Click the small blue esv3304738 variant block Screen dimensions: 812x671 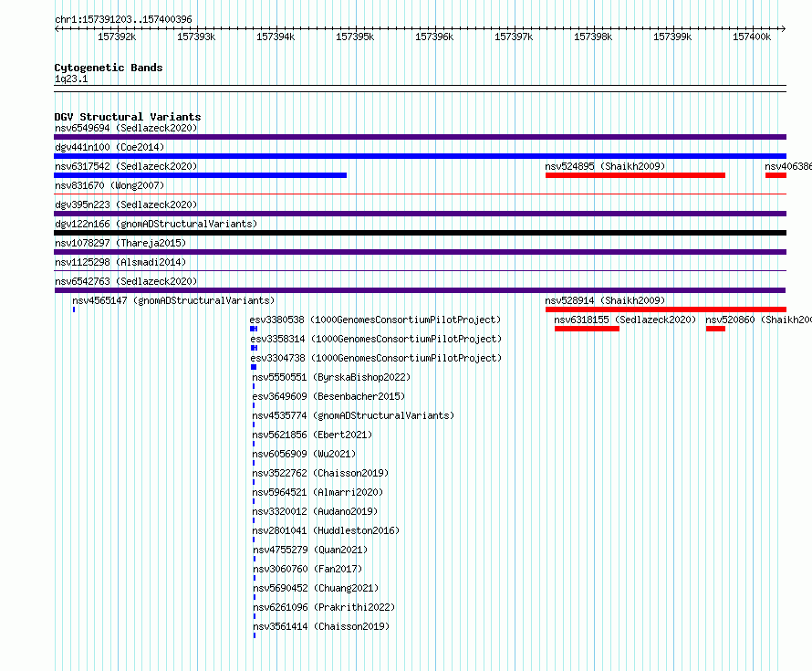[254, 367]
